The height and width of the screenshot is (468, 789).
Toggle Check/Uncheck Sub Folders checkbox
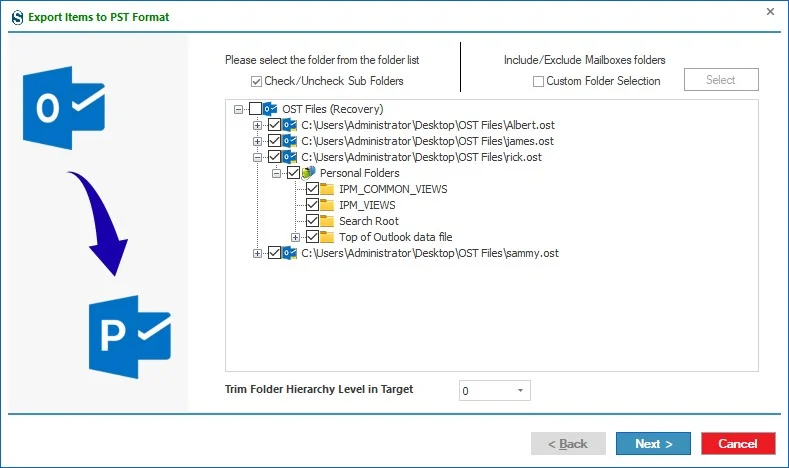(x=257, y=81)
